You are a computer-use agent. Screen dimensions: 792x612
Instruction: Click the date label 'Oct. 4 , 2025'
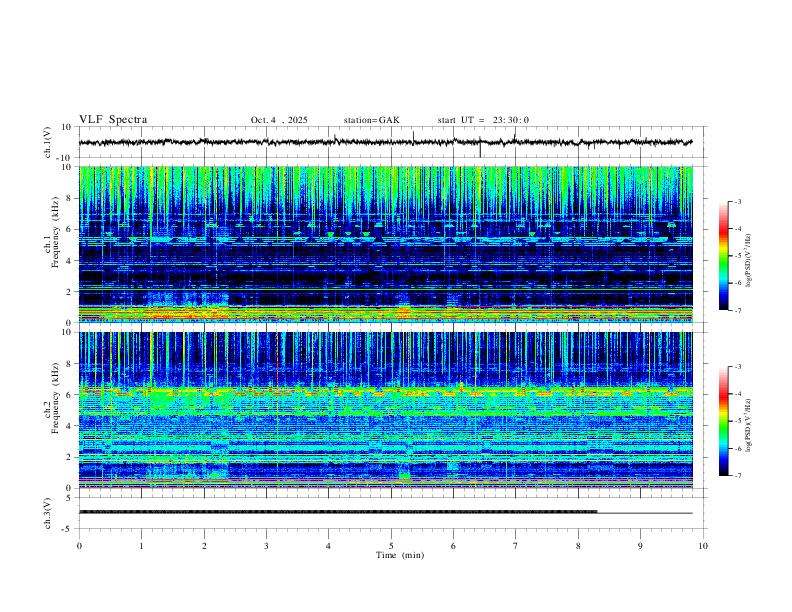pos(279,120)
